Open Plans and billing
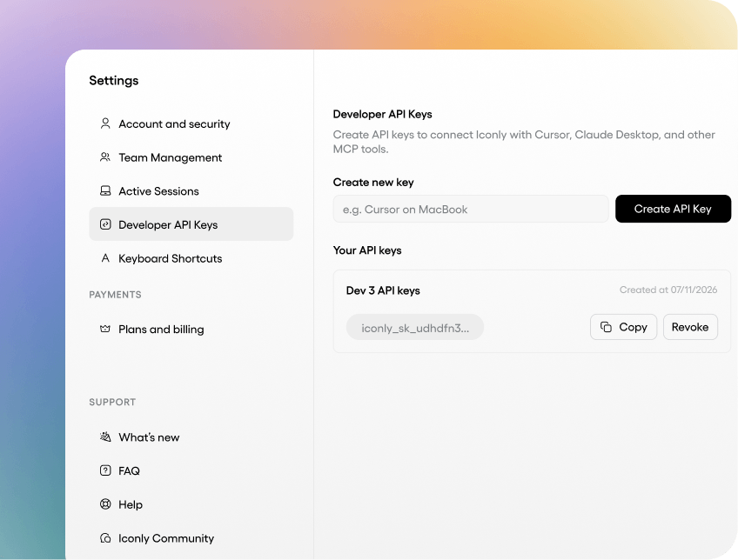The width and height of the screenshot is (738, 560). (191, 330)
